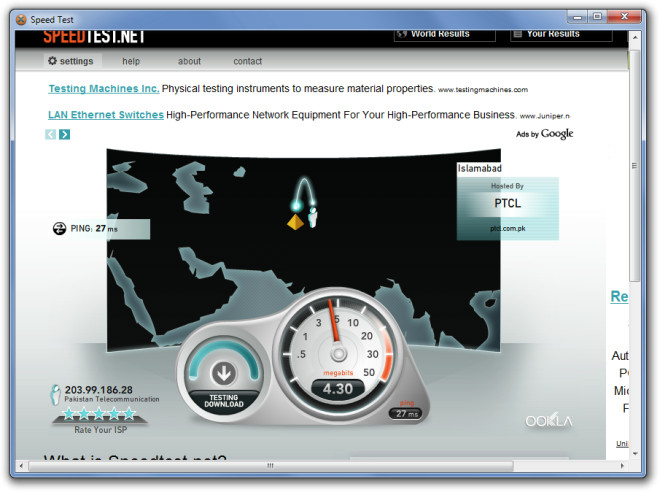Click the vertical scrollbar down arrow
This screenshot has height=492, width=660.
pyautogui.click(x=635, y=454)
